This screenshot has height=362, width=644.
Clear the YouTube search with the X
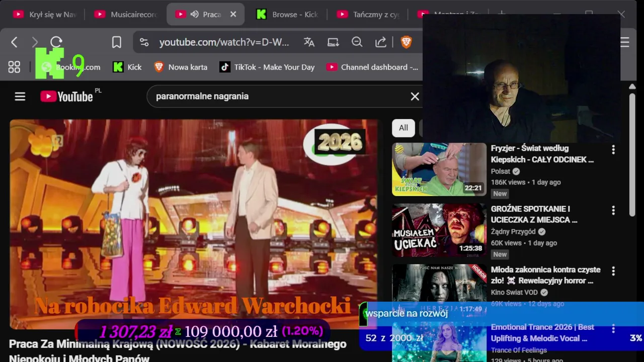[415, 97]
